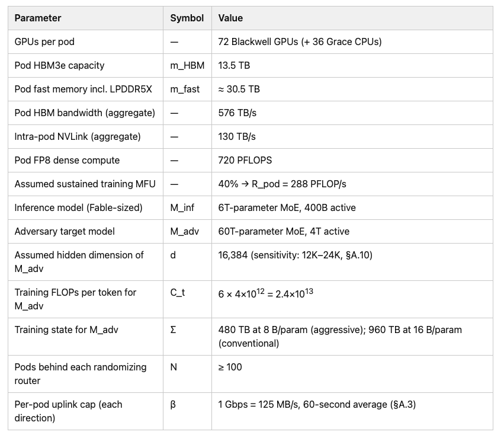Select the m_HBM symbol cell
504x435 pixels.
187,66
